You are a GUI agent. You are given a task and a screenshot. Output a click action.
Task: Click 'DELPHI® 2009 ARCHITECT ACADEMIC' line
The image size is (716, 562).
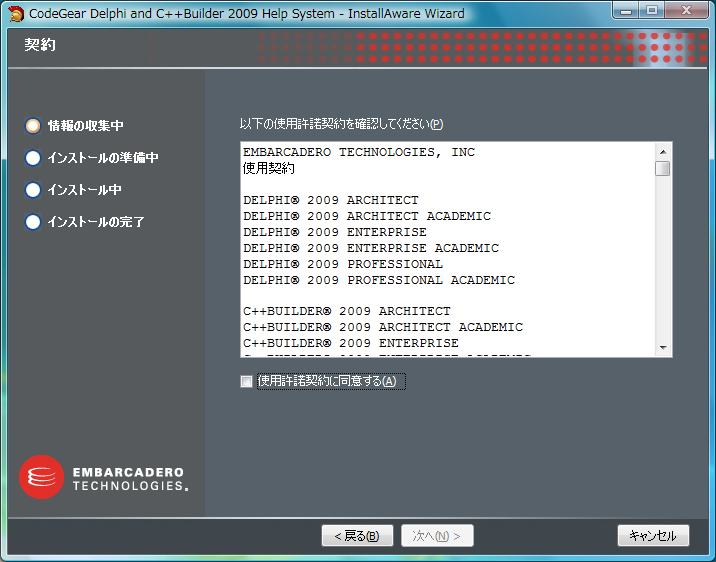367,216
